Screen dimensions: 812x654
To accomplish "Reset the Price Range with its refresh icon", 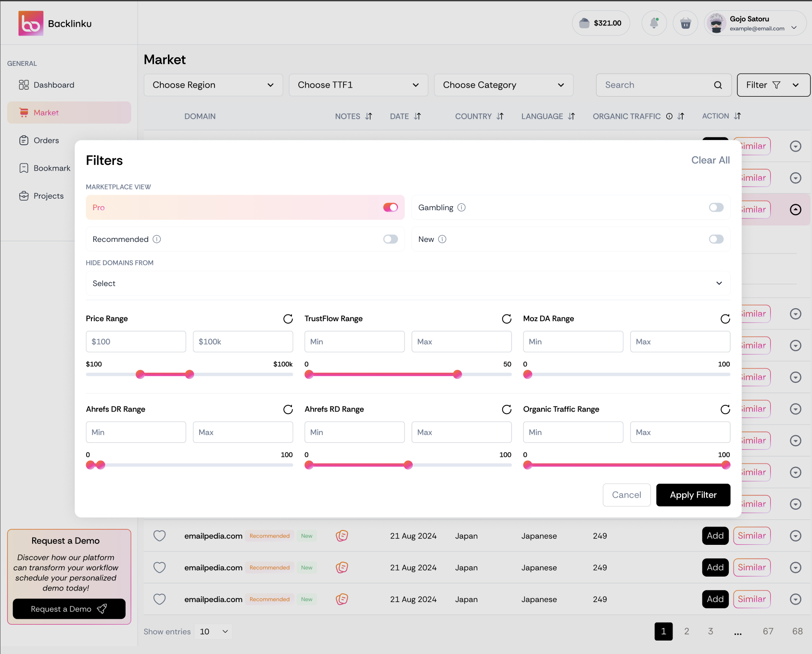I will click(288, 319).
